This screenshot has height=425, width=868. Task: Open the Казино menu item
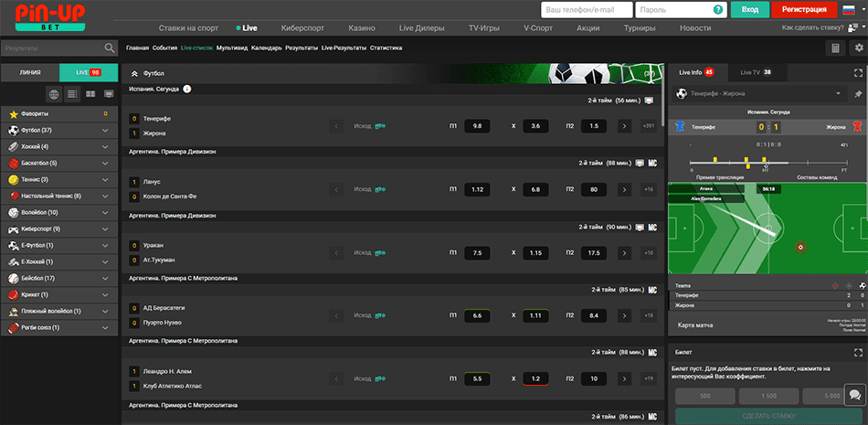pyautogui.click(x=362, y=28)
